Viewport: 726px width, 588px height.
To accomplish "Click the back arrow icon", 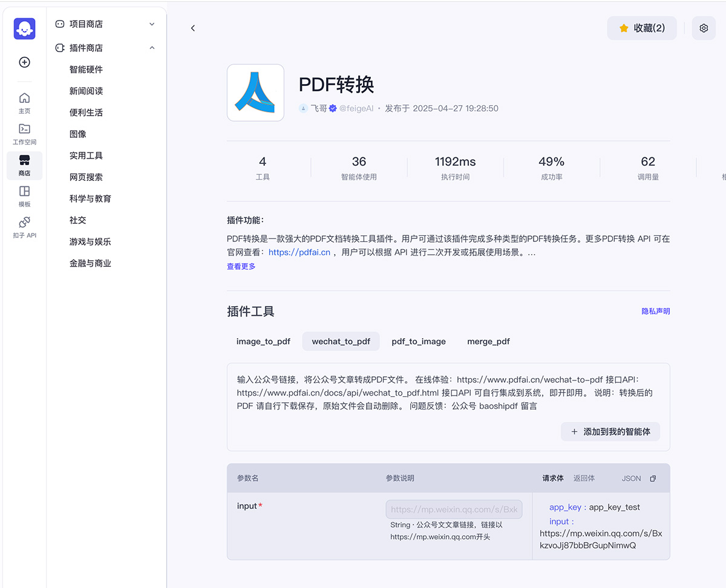I will [x=193, y=28].
